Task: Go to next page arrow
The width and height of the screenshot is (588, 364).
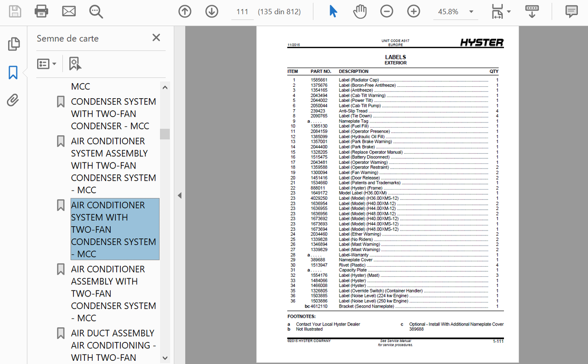Action: point(212,11)
